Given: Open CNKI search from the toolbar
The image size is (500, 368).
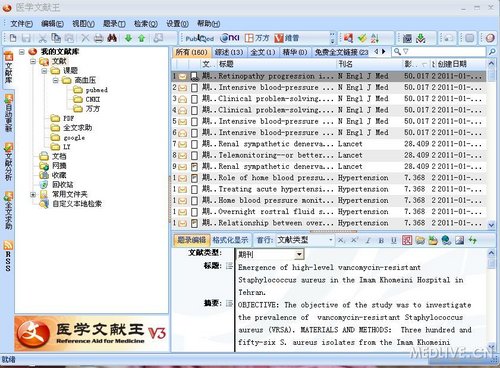Looking at the screenshot, I should click(x=230, y=38).
